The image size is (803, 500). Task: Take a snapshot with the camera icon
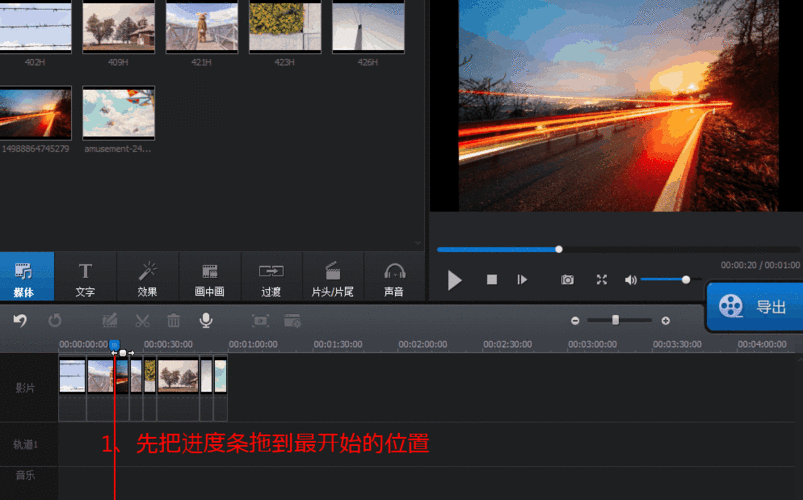(567, 280)
